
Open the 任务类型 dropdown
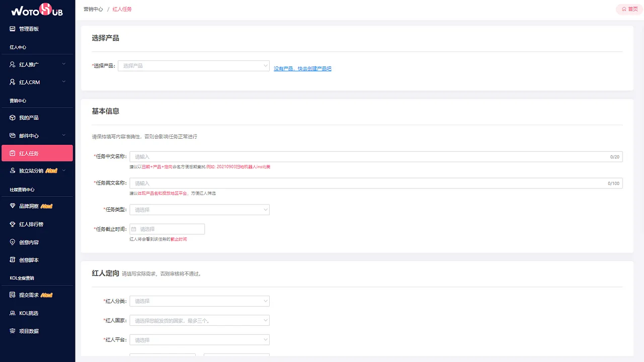tap(199, 209)
